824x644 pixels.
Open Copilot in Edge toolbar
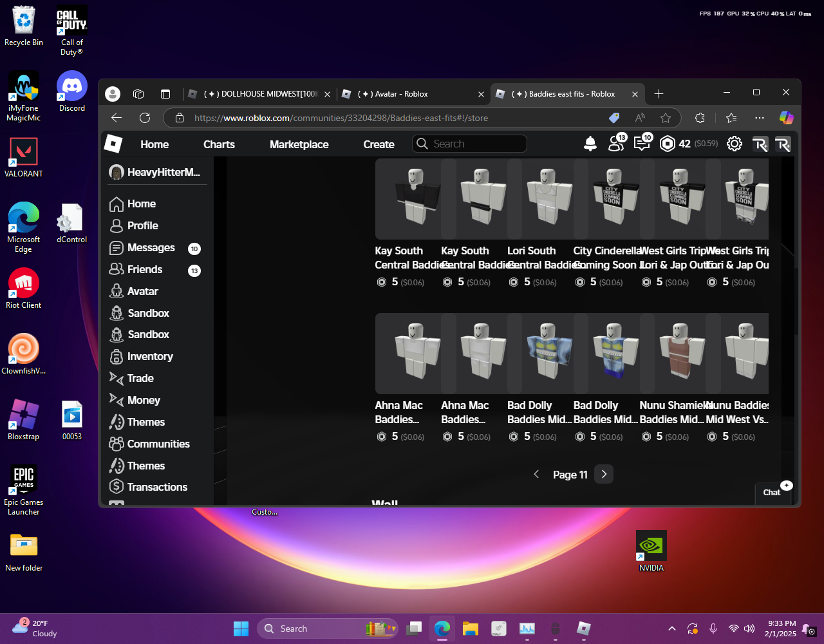tap(786, 118)
